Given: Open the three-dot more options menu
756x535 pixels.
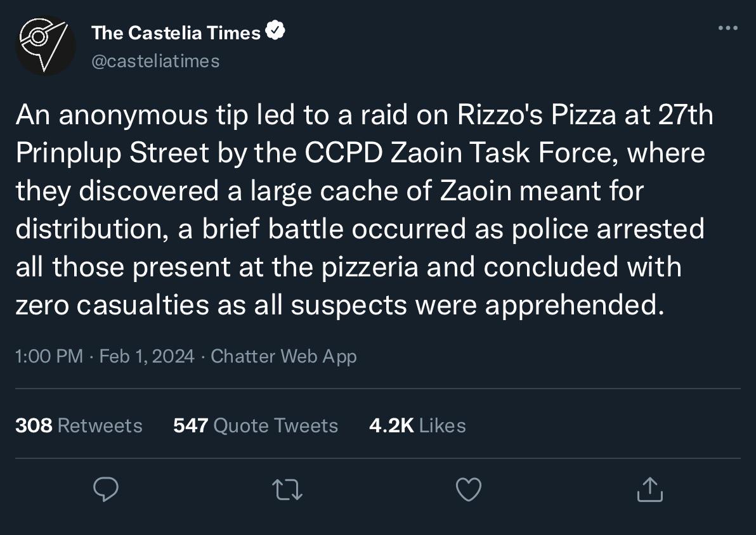Looking at the screenshot, I should [x=727, y=28].
